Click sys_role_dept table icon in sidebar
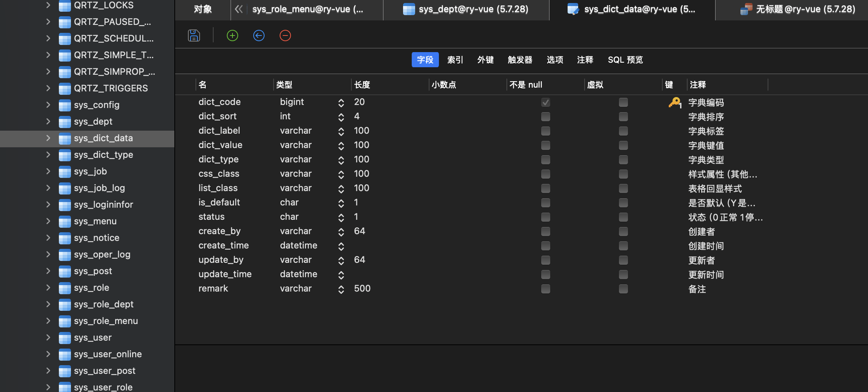Viewport: 868px width, 392px height. click(65, 305)
